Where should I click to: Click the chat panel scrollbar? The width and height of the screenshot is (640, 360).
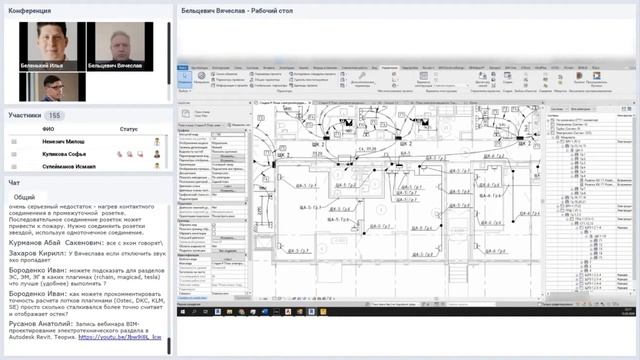169,345
